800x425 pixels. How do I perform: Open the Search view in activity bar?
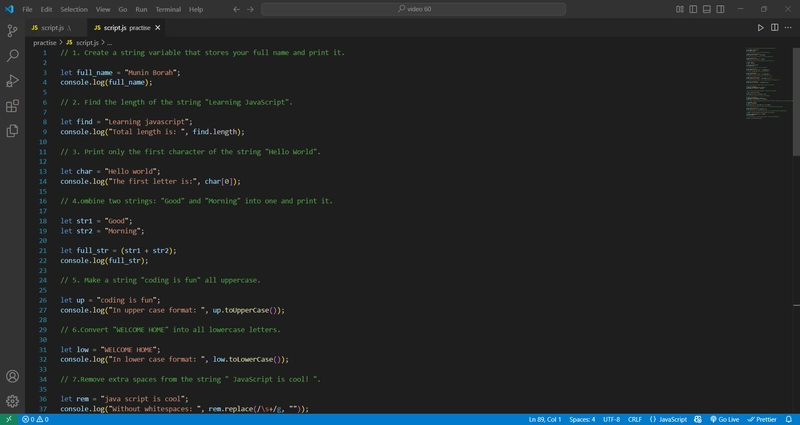[x=12, y=56]
